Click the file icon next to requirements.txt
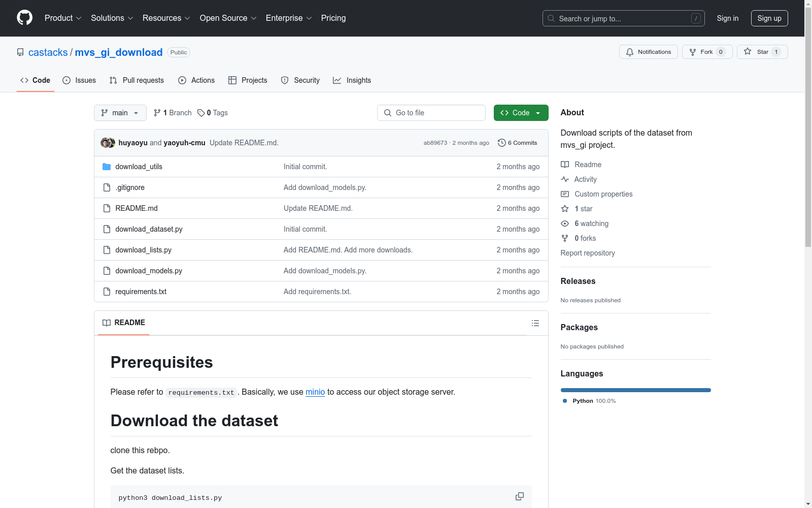 click(x=107, y=292)
